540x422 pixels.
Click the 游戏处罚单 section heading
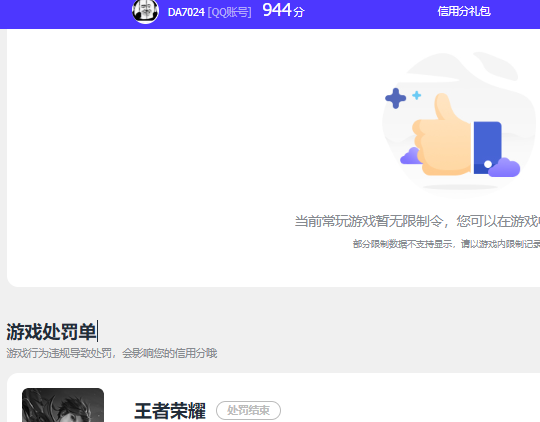(x=51, y=332)
